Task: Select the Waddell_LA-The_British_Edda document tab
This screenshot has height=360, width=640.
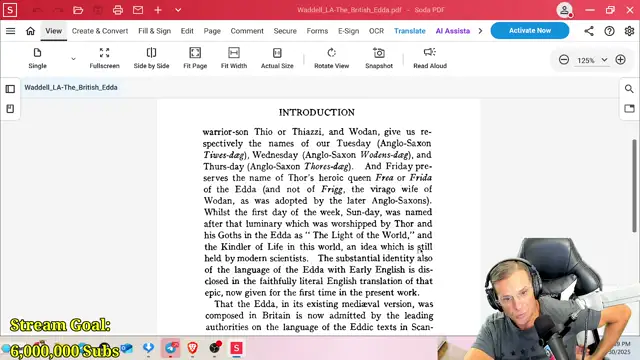Action: click(71, 87)
